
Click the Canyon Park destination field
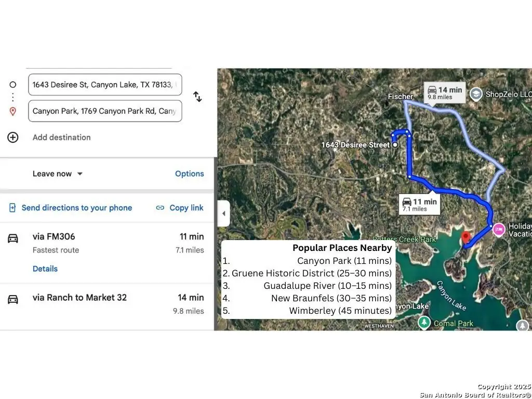[105, 111]
